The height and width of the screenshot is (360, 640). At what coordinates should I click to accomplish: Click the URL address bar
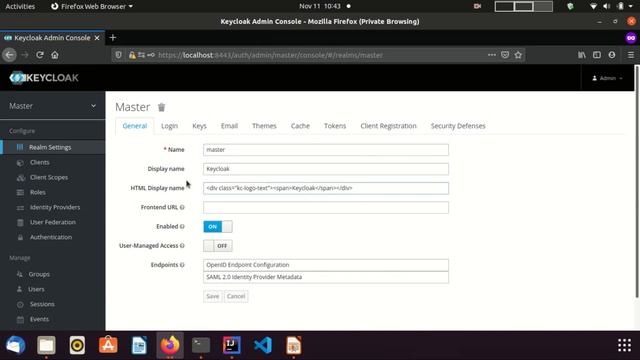(x=318, y=55)
